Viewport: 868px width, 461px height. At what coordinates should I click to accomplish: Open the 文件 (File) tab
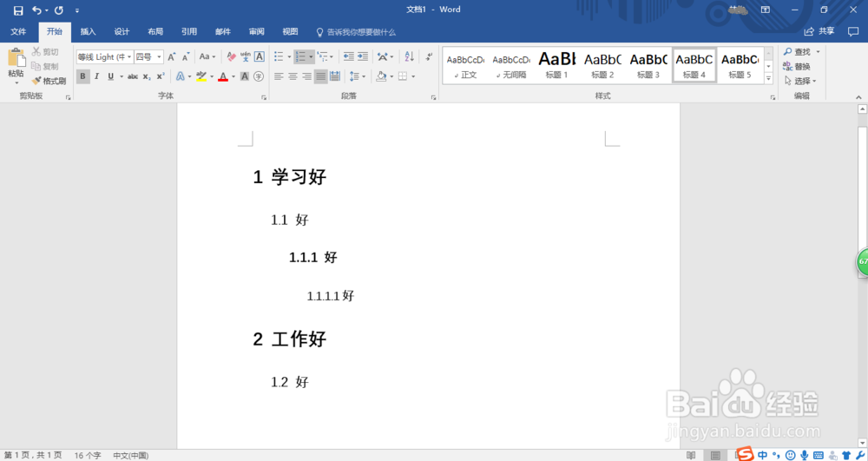(x=18, y=31)
